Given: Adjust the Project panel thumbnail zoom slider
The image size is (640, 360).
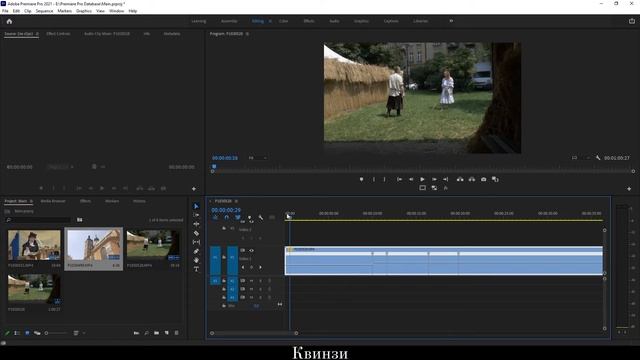Looking at the screenshot, I should (56, 333).
